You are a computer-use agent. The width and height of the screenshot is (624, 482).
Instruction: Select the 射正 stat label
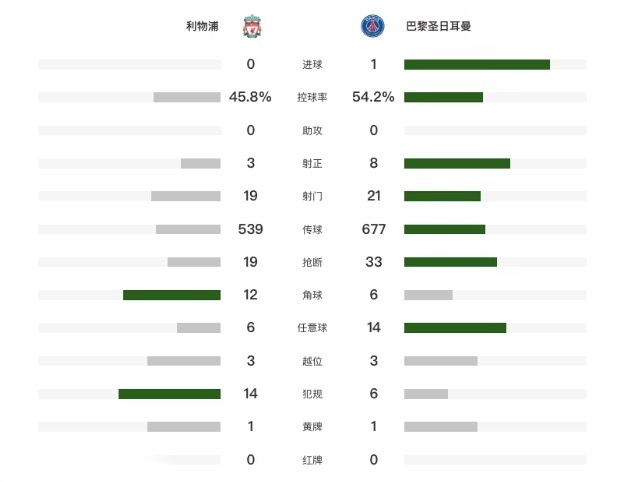312,163
